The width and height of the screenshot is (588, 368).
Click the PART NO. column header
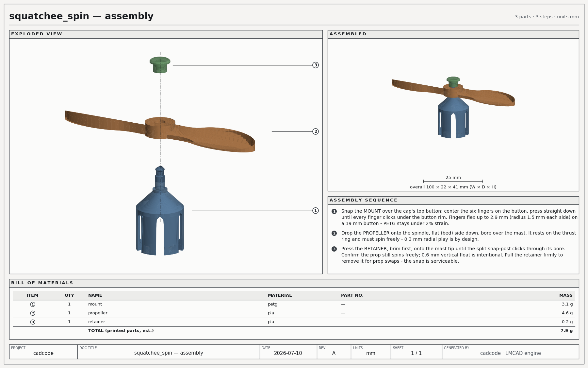pyautogui.click(x=352, y=295)
